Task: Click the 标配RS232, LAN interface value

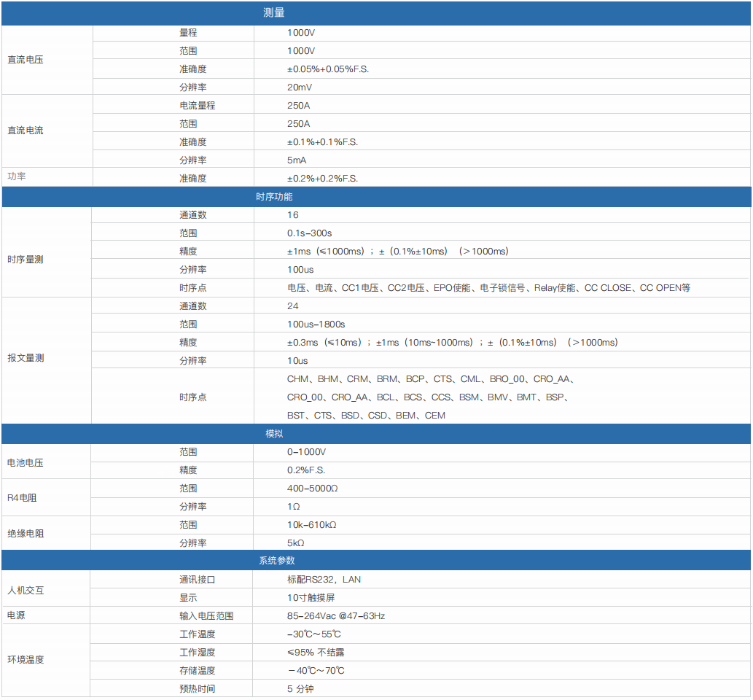Action: tap(324, 580)
